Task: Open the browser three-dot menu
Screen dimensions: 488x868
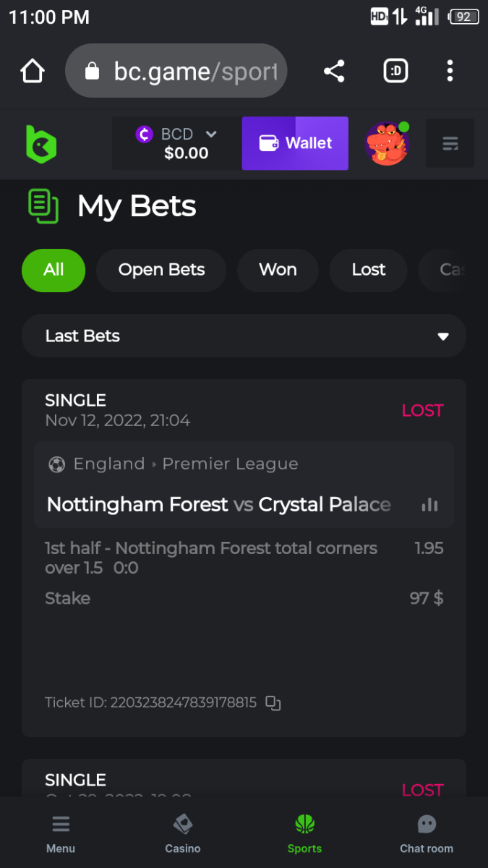Action: (450, 71)
